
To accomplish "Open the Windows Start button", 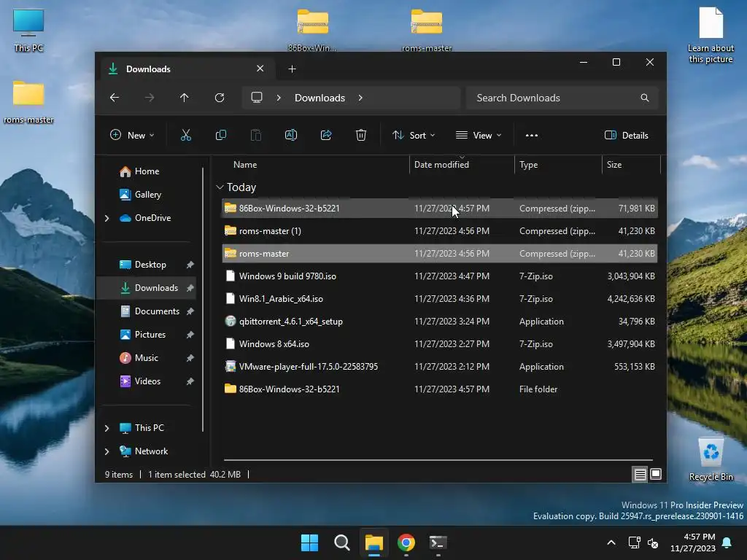I will click(x=309, y=542).
